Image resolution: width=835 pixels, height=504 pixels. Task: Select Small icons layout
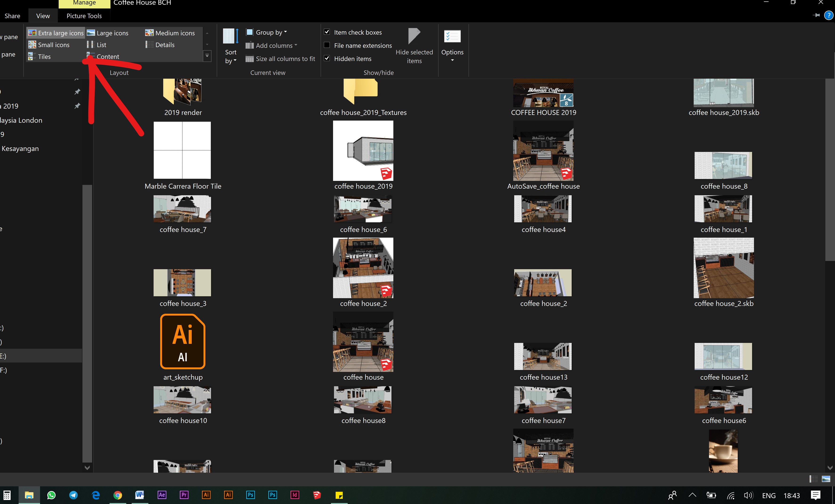[x=49, y=45]
